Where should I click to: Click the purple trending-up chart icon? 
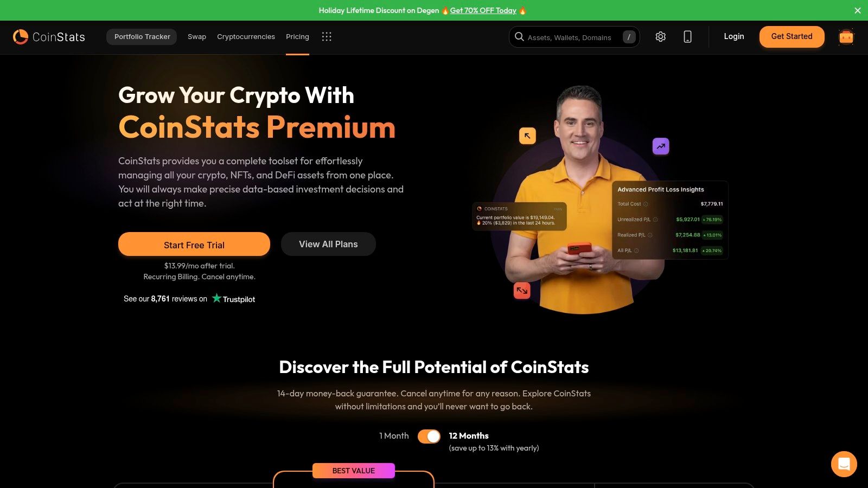661,146
